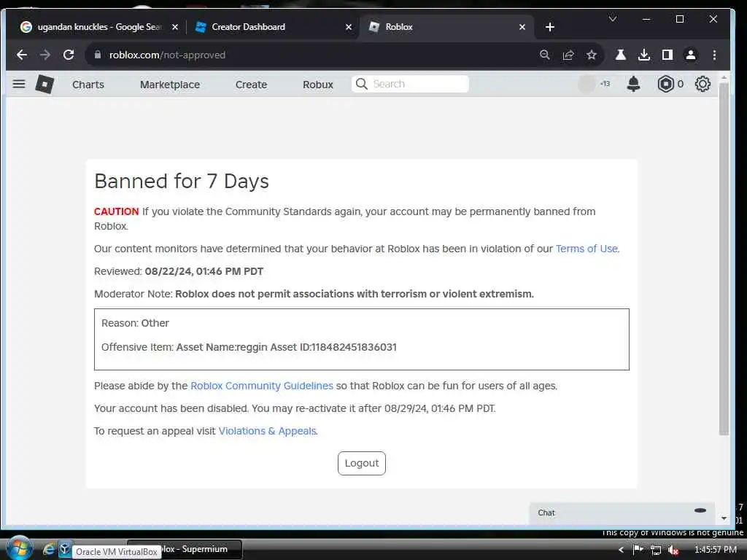Bookmark this page with the star
Viewport: 747px width, 560px height.
tap(591, 55)
